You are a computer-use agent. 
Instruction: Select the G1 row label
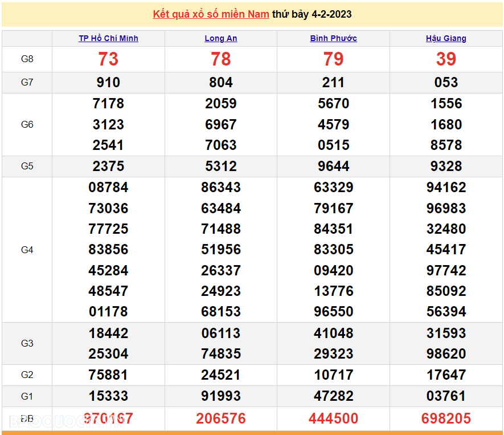(27, 396)
